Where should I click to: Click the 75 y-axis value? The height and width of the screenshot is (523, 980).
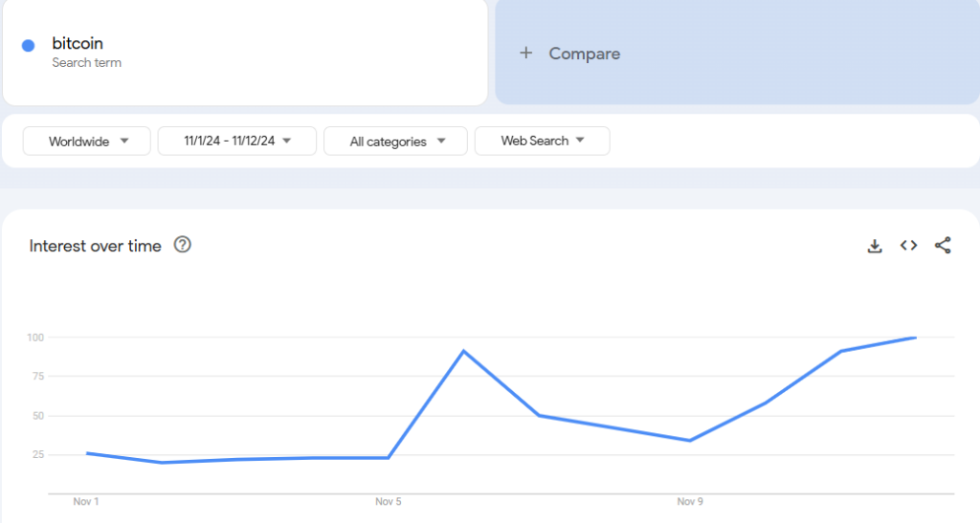(x=38, y=377)
